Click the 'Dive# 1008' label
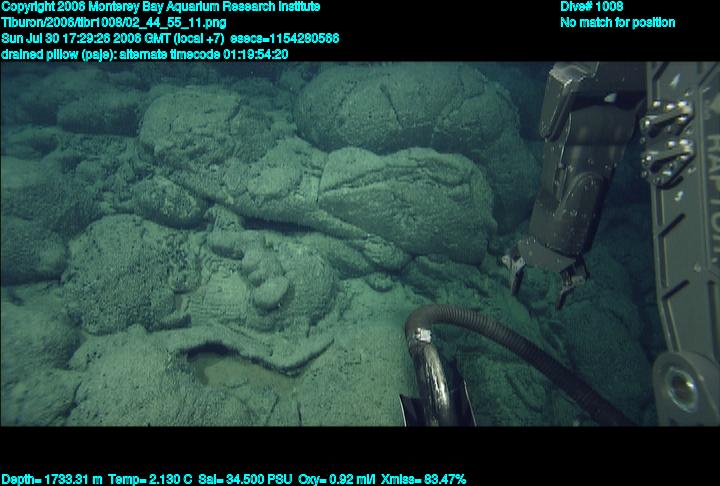720x486 pixels. click(591, 6)
